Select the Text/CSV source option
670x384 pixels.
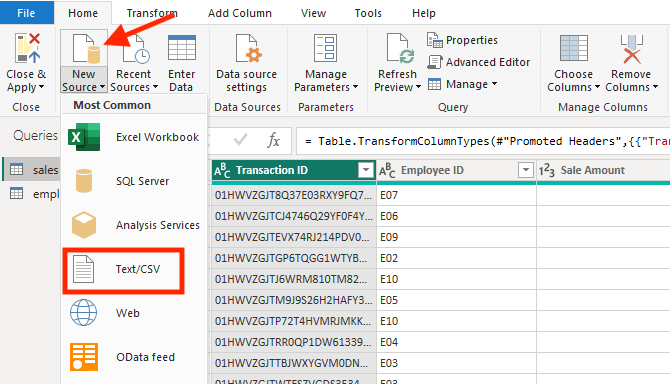(x=124, y=270)
